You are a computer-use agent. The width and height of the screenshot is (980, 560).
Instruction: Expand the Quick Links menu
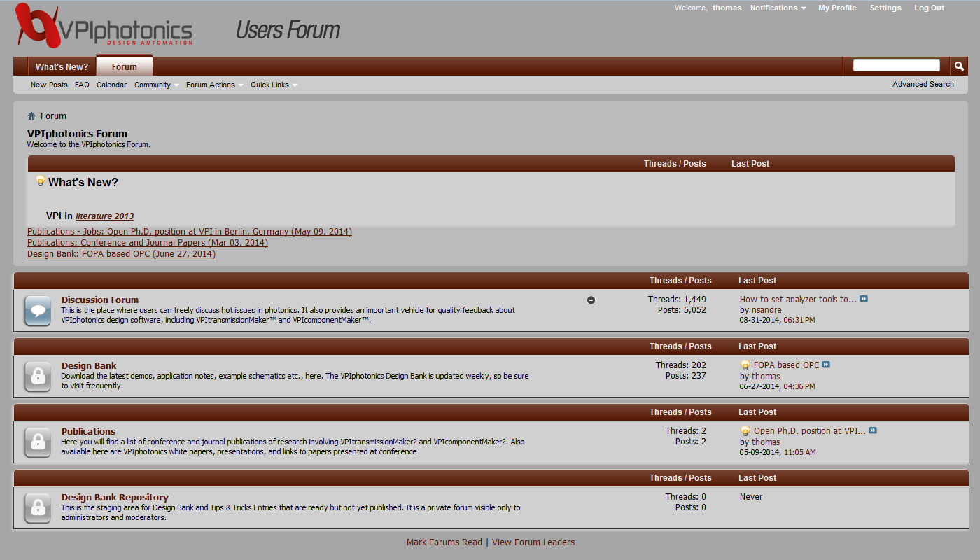click(x=274, y=85)
